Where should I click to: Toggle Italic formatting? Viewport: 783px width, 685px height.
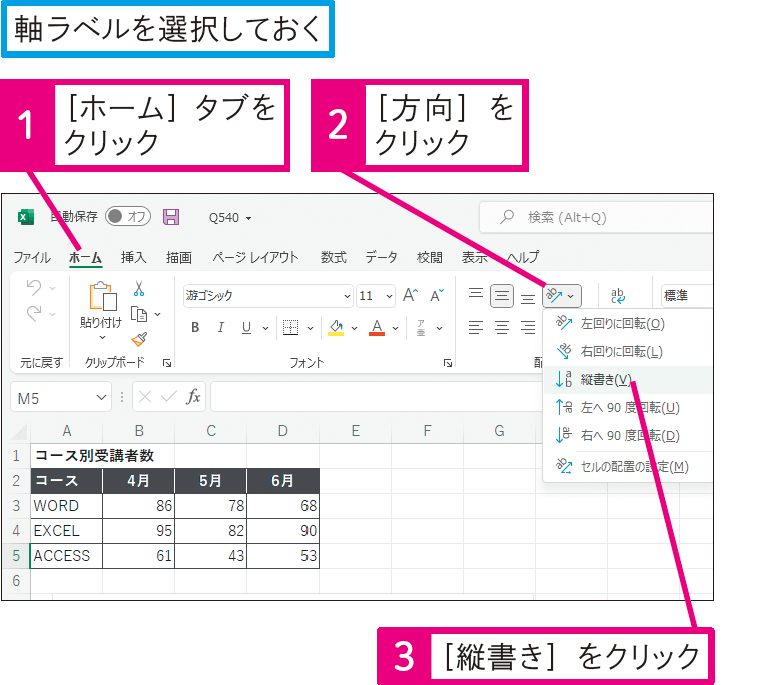point(220,327)
